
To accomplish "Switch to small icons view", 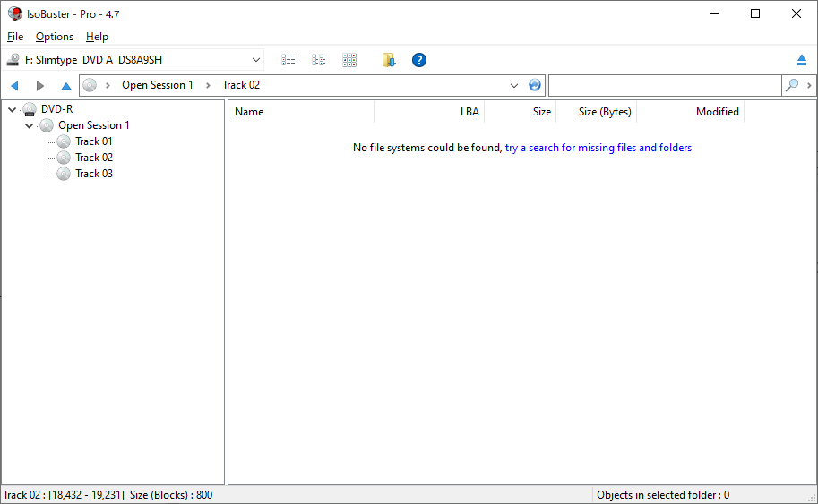I will 319,60.
